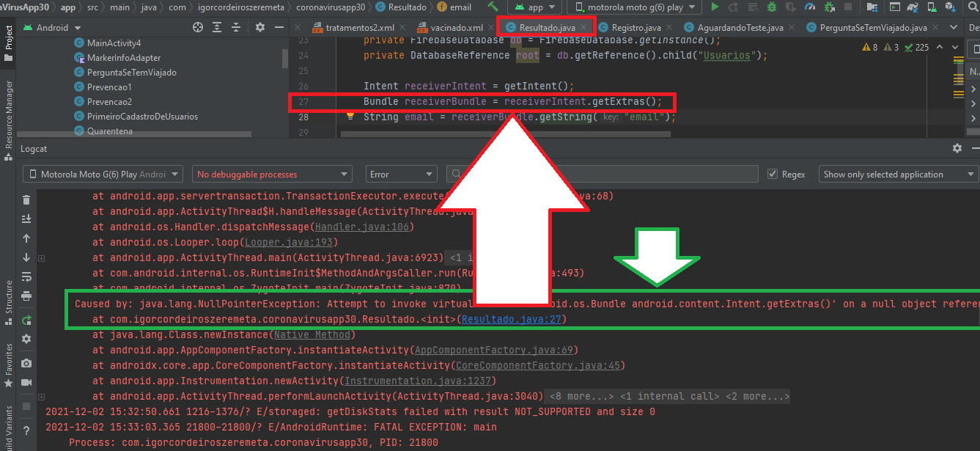Screen dimensions: 980x451
Task: Click Up the Stack Trace arrow
Action: point(26,238)
